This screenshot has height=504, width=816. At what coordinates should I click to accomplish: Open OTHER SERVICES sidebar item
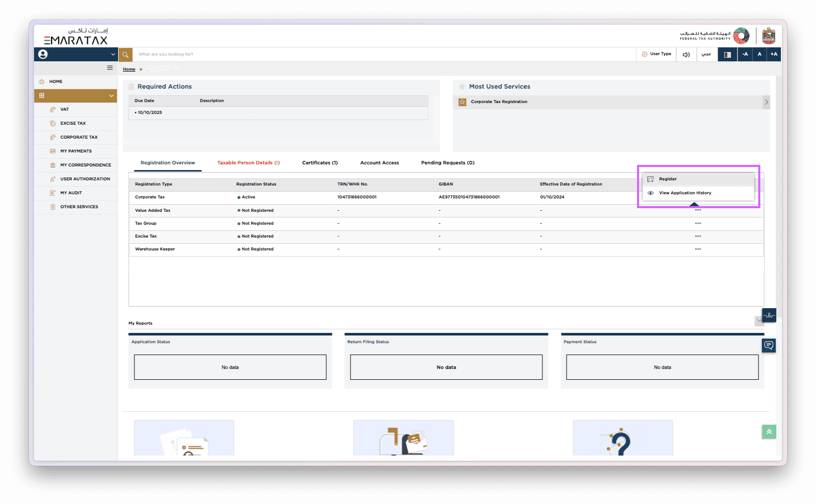pos(76,207)
